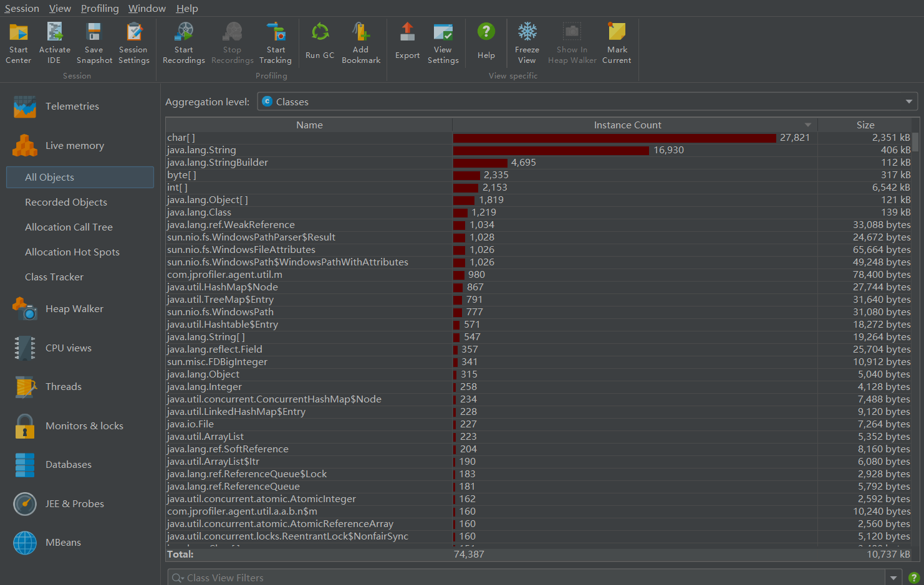Select the sun.misc.FDBigInteger row
This screenshot has height=585, width=924.
[539, 362]
